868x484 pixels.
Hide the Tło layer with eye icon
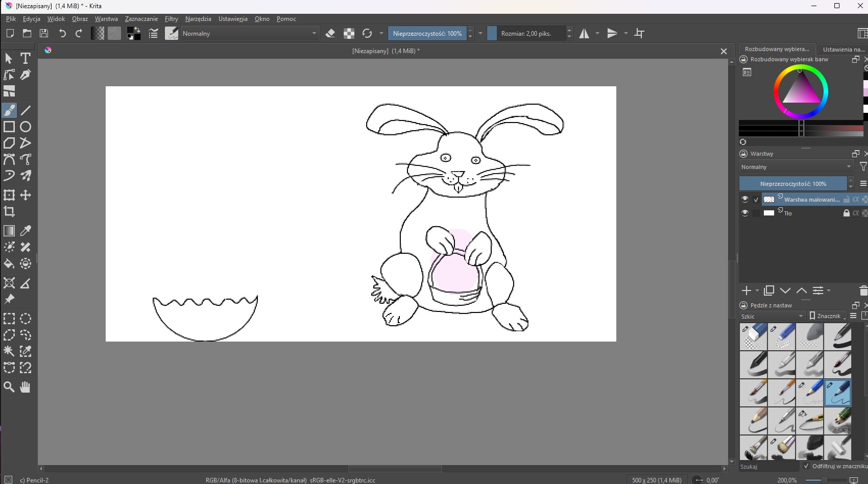(745, 213)
